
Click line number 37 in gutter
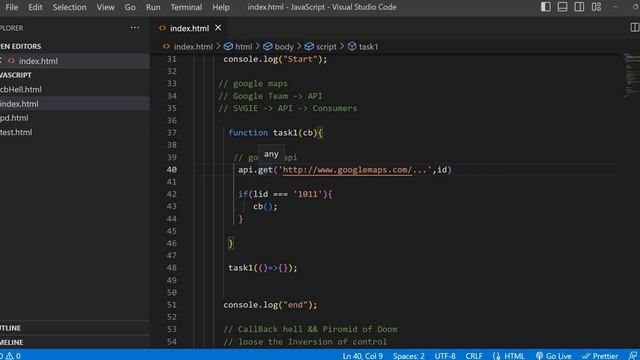[171, 133]
